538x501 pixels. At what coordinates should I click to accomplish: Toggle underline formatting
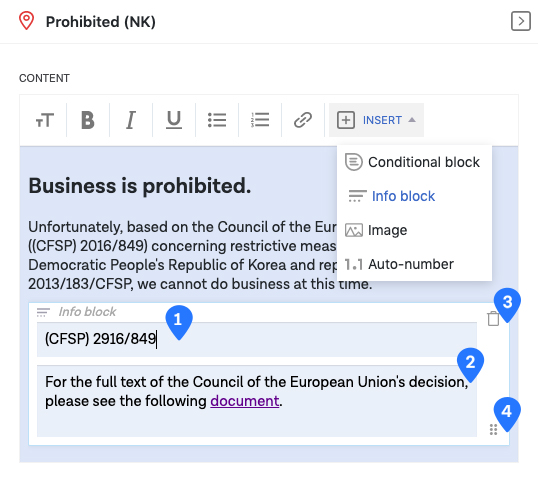click(x=174, y=120)
